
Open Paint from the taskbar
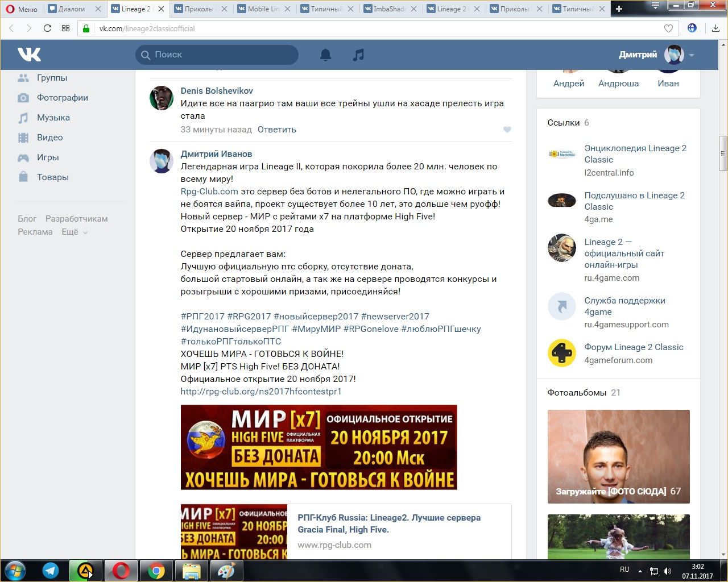[x=226, y=571]
